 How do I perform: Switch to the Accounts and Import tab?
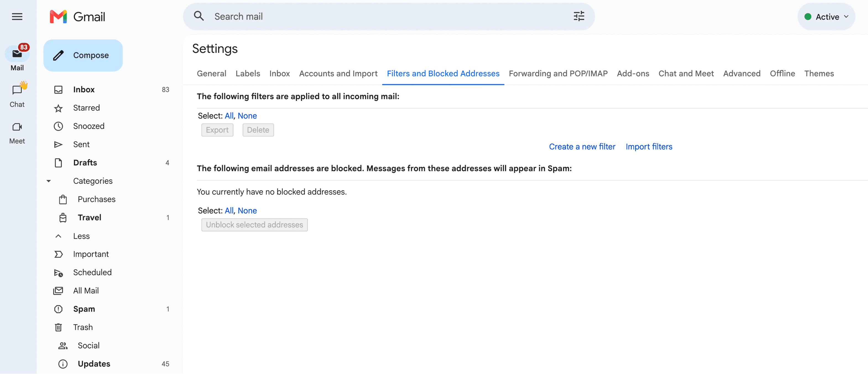click(x=338, y=73)
